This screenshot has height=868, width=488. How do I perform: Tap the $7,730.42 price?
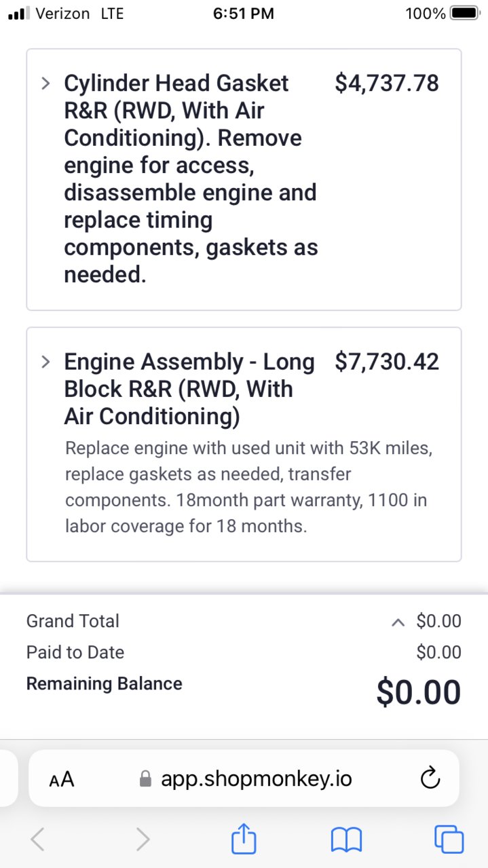pos(387,362)
